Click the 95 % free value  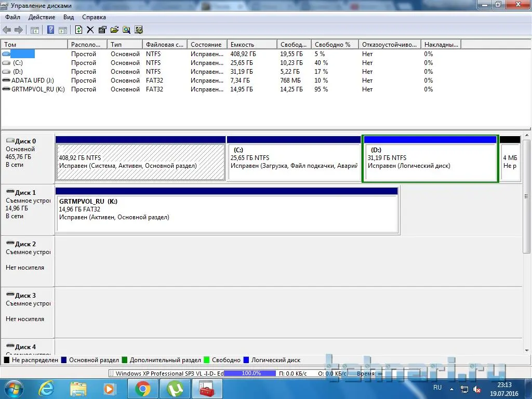pos(321,89)
